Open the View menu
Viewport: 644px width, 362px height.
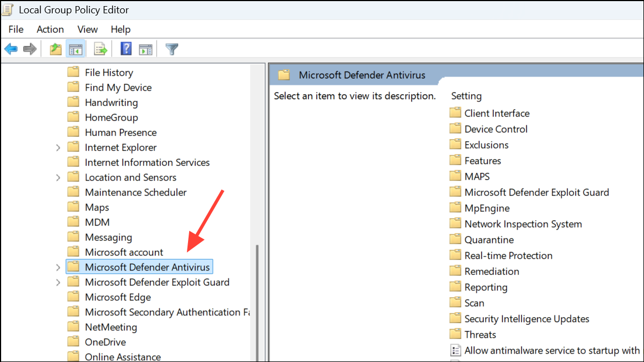[87, 29]
